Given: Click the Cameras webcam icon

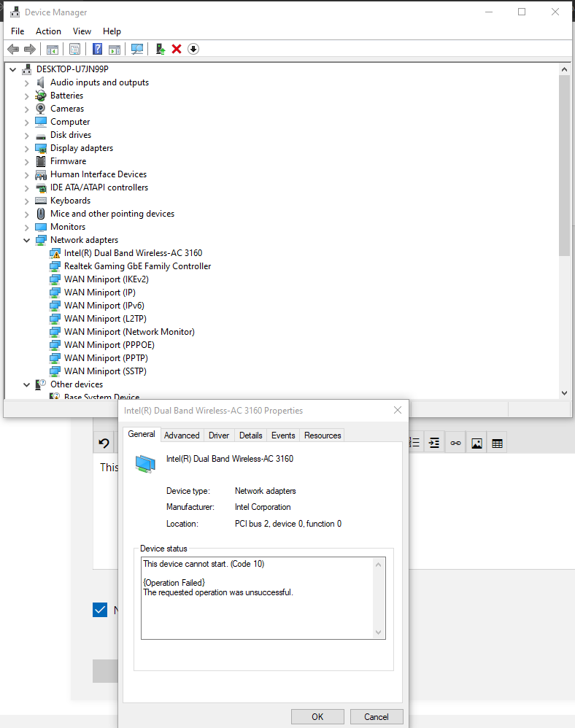Looking at the screenshot, I should click(41, 109).
